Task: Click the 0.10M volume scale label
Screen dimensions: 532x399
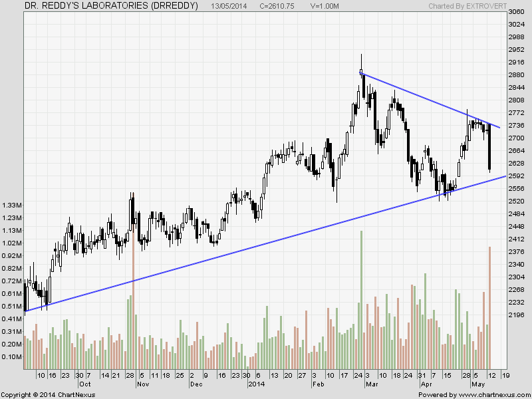Action: pyautogui.click(x=11, y=357)
